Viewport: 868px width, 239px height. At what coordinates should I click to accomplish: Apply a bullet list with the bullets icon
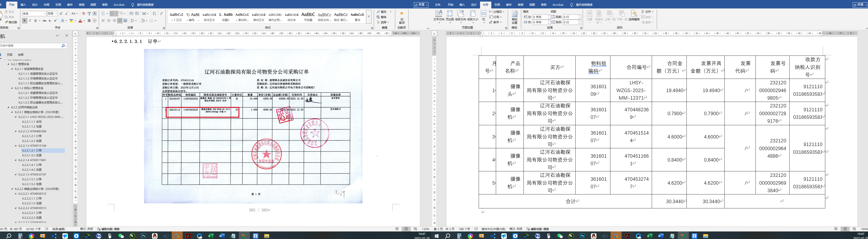click(103, 13)
